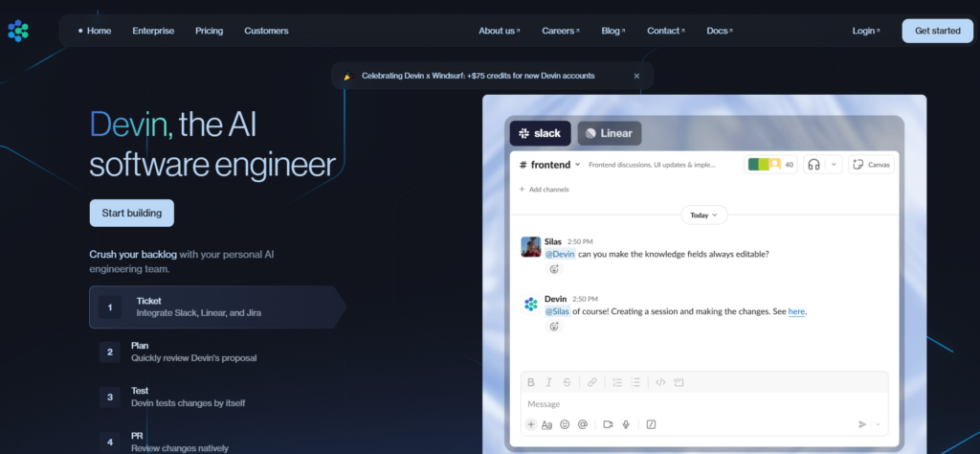Select the Pricing menu item

tap(209, 31)
